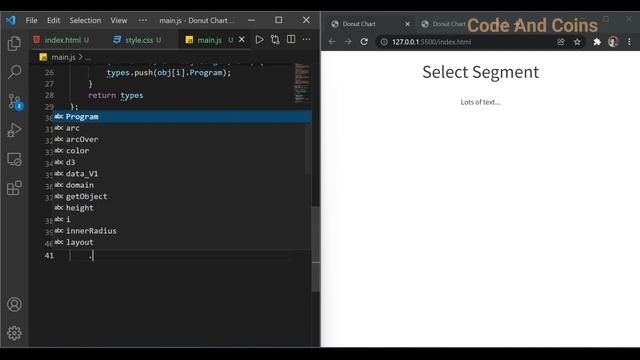Select the layout autocomplete suggestion
640x360 pixels.
tap(182, 242)
